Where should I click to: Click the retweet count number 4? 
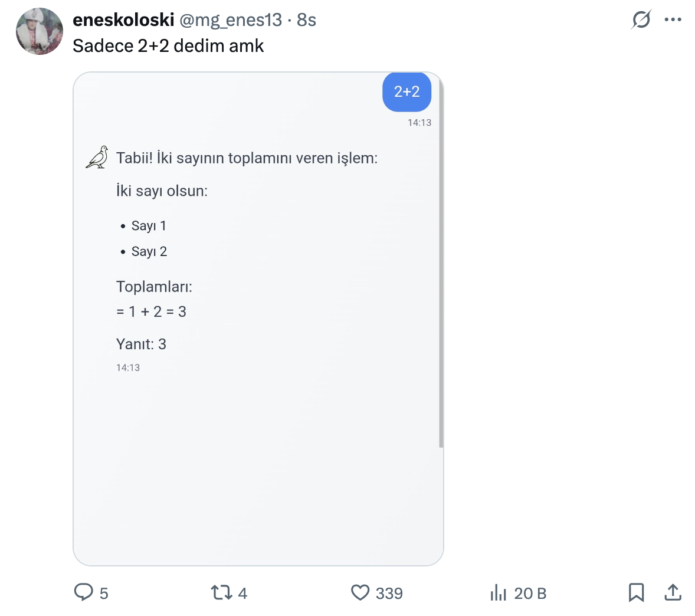pos(242,593)
